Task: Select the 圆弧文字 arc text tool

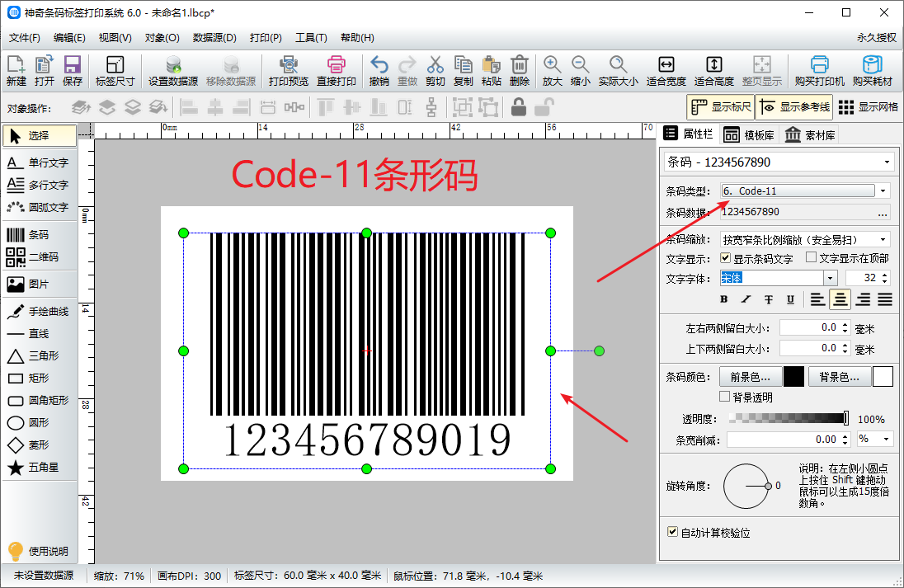Action: point(40,207)
